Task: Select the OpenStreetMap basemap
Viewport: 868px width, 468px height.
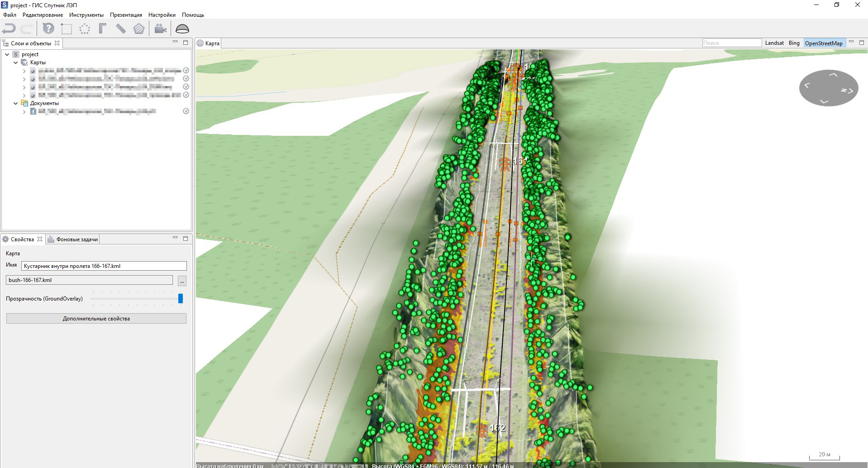Action: coord(824,43)
